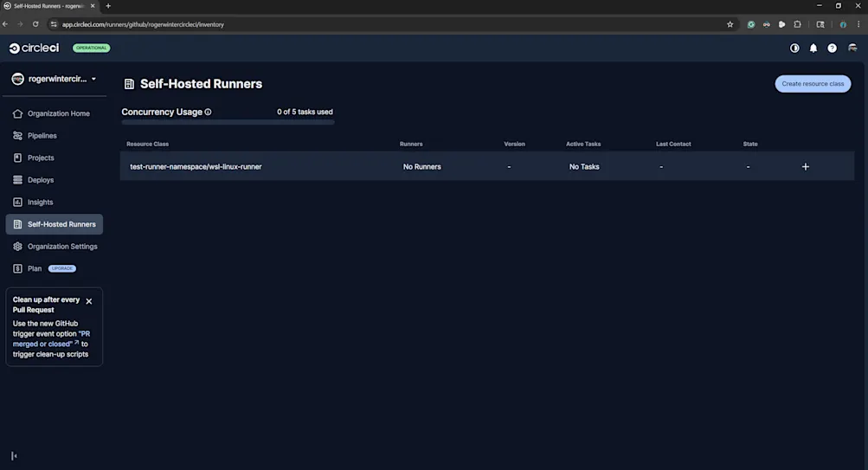Click the browser back arrow
The image size is (868, 470).
5,24
